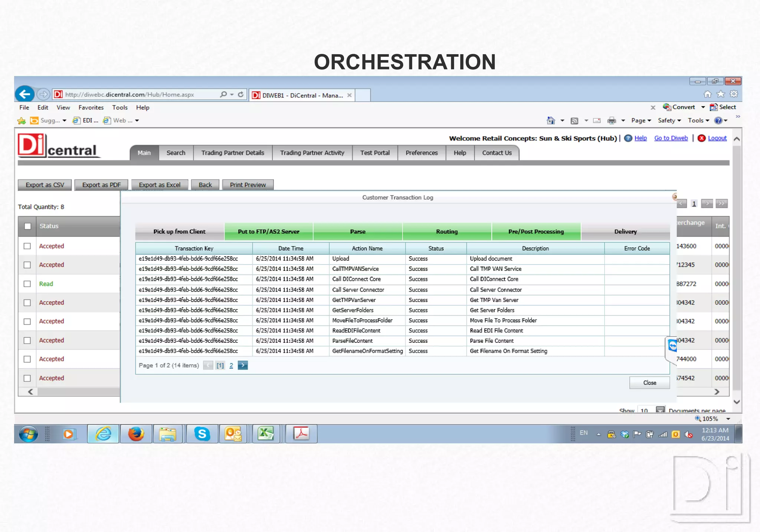
Task: Click the print icon in command bar
Action: pyautogui.click(x=612, y=121)
